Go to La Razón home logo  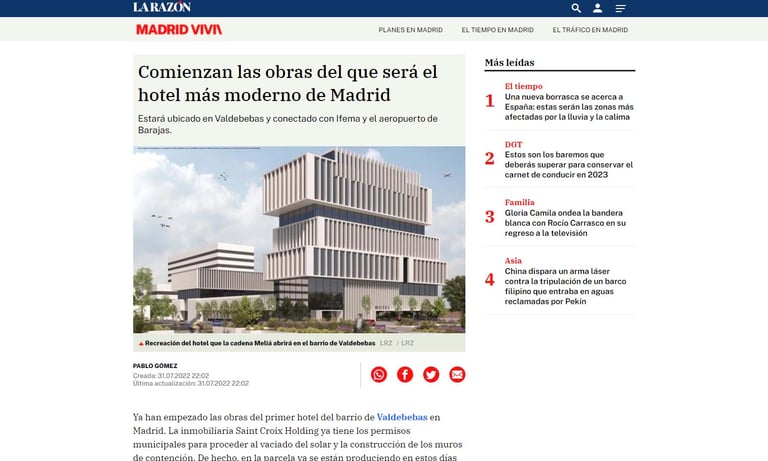[162, 7]
